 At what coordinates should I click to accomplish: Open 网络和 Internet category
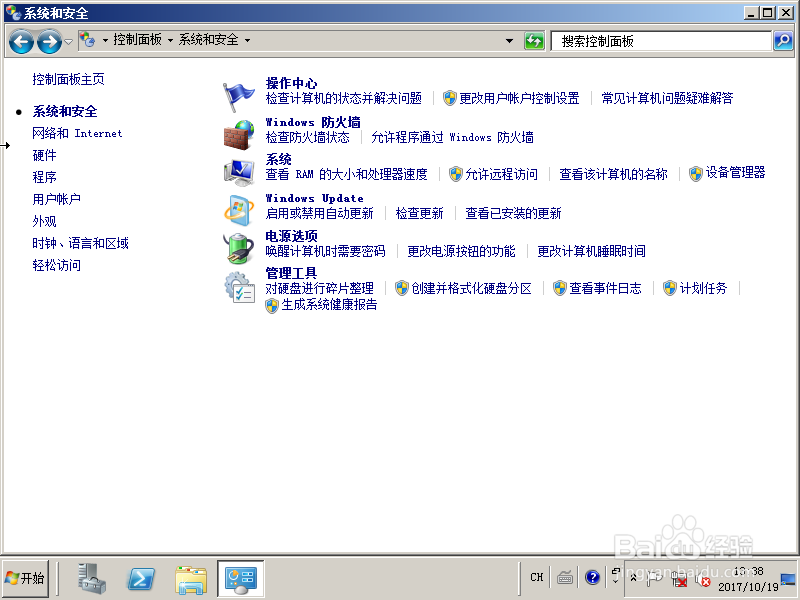pos(77,133)
